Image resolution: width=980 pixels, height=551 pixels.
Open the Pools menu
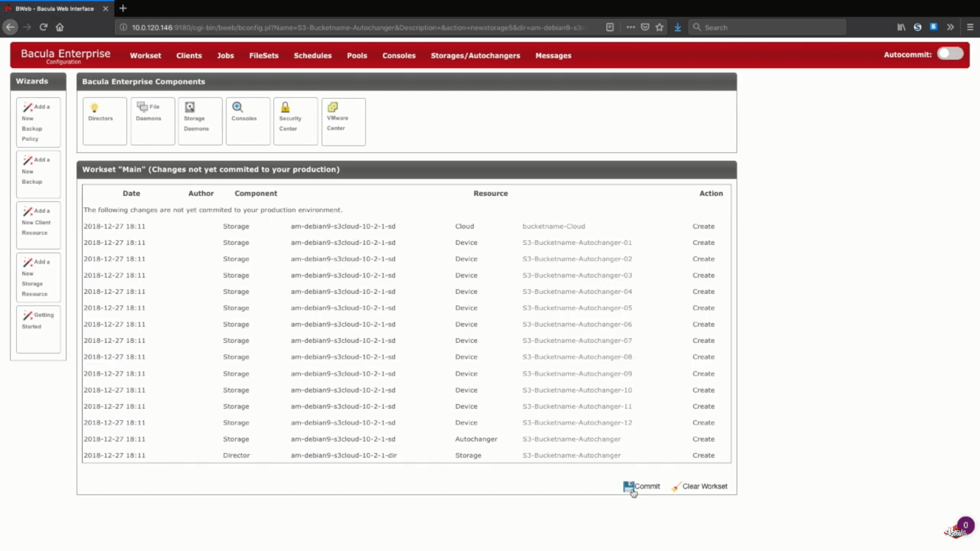(357, 56)
